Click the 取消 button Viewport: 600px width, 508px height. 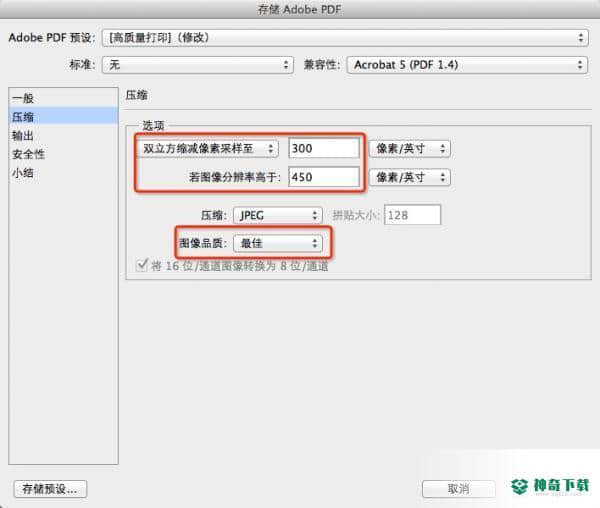pos(458,489)
